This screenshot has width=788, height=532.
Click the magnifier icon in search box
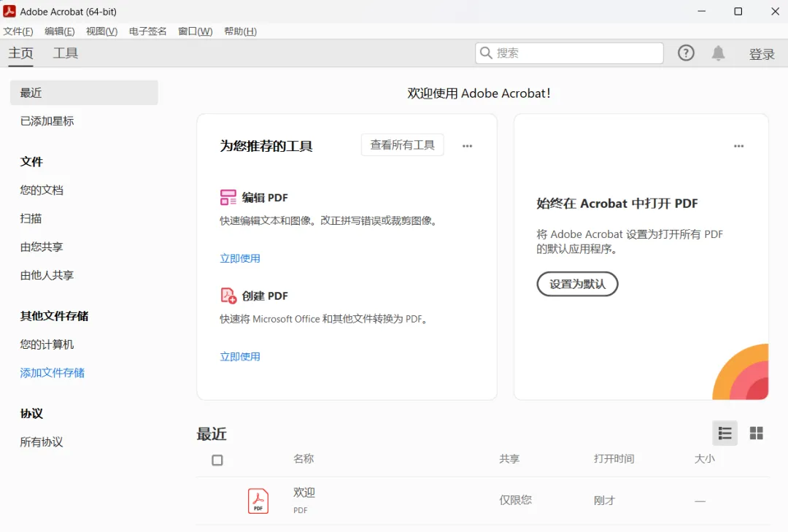click(486, 53)
